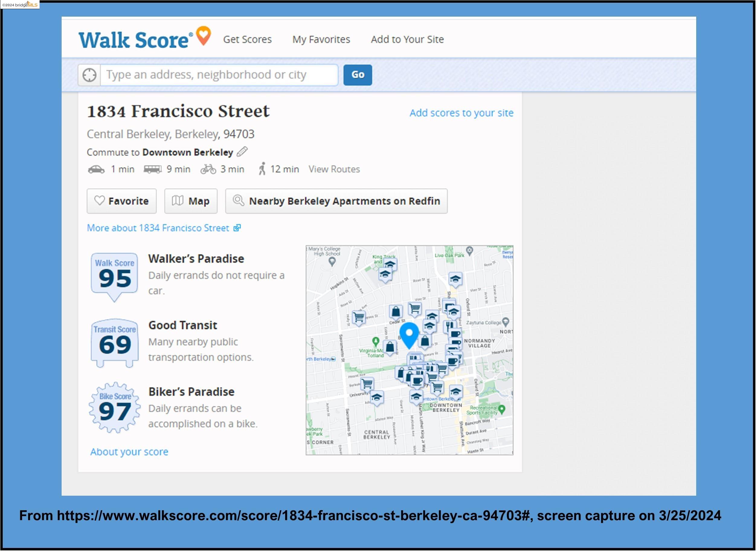Click the Map button
Image resolution: width=756 pixels, height=551 pixels.
point(191,201)
